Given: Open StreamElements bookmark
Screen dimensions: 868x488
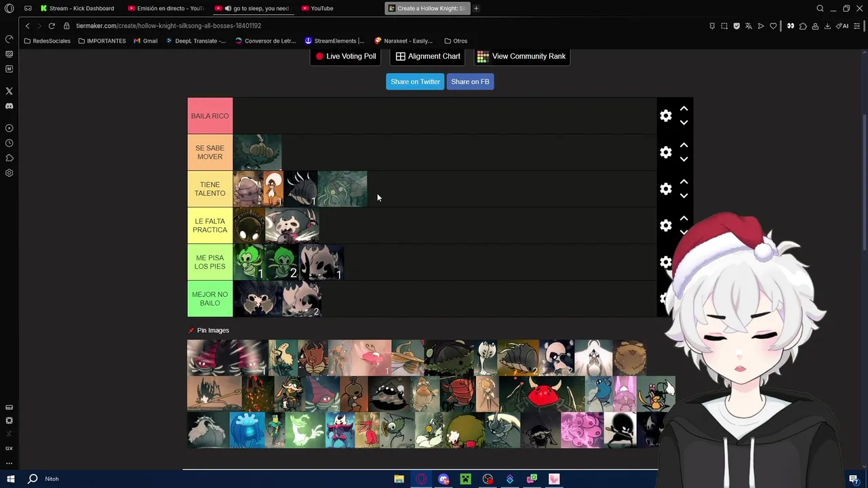Looking at the screenshot, I should click(x=334, y=41).
